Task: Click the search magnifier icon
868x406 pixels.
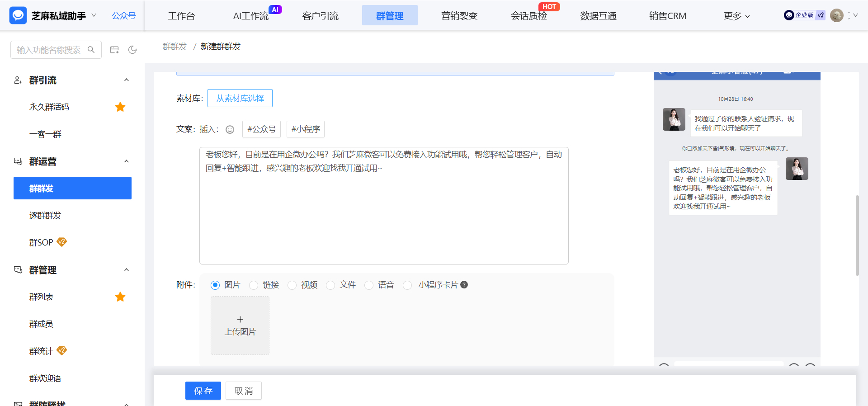Action: 91,50
